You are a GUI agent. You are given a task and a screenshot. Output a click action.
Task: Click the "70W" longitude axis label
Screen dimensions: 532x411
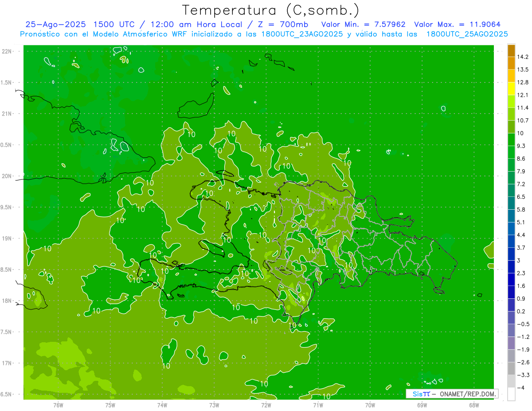[x=370, y=405]
